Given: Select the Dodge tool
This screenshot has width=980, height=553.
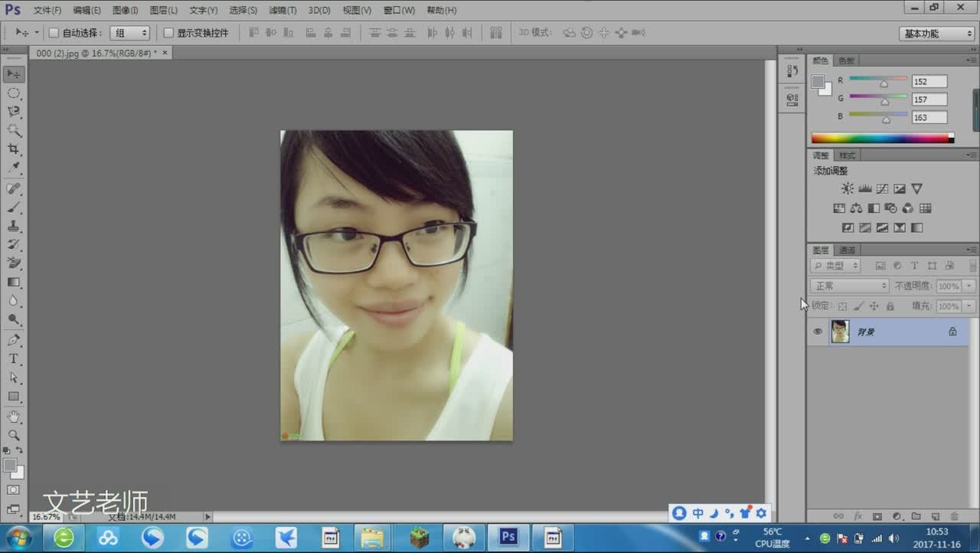Looking at the screenshot, I should [14, 319].
